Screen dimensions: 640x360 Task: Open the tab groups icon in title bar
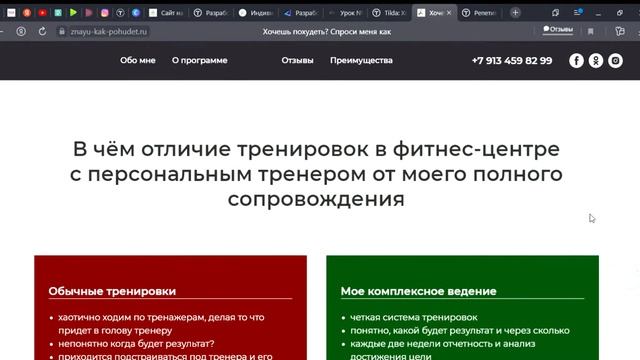click(x=555, y=13)
